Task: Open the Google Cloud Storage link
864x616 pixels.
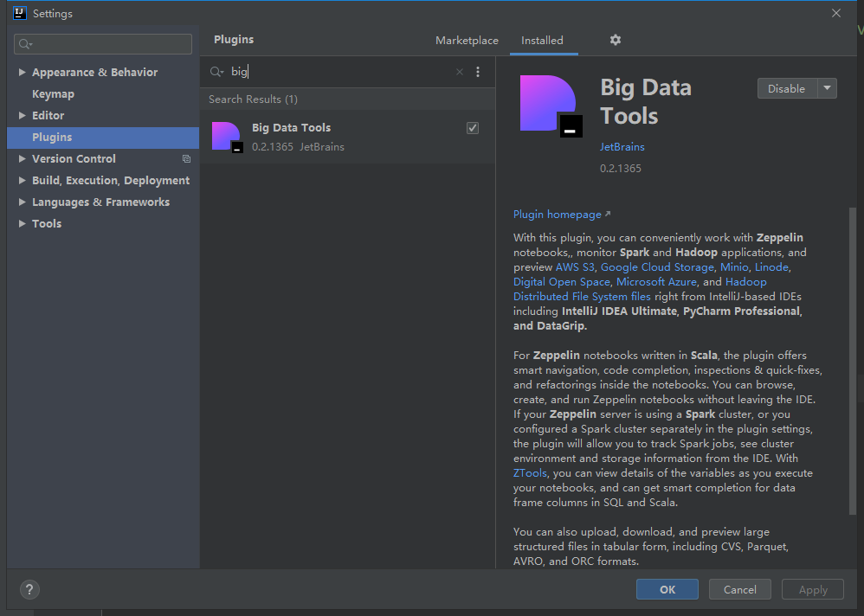Action: [657, 267]
